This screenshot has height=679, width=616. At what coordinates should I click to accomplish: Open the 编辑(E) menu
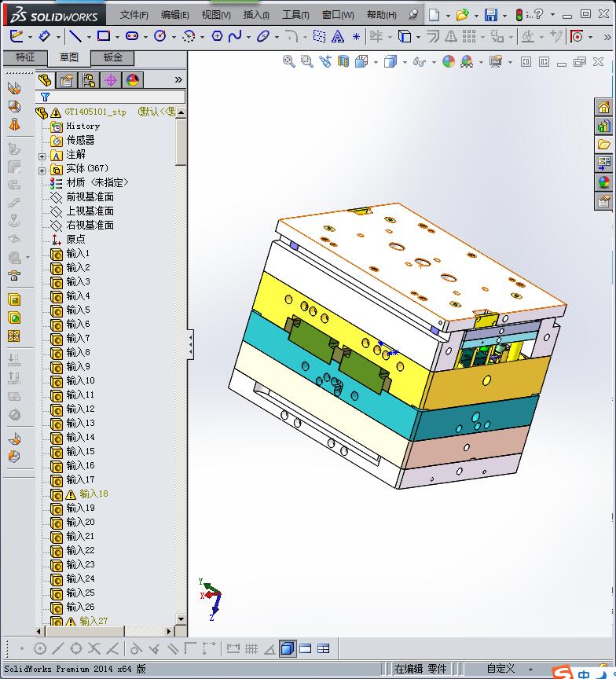[175, 15]
